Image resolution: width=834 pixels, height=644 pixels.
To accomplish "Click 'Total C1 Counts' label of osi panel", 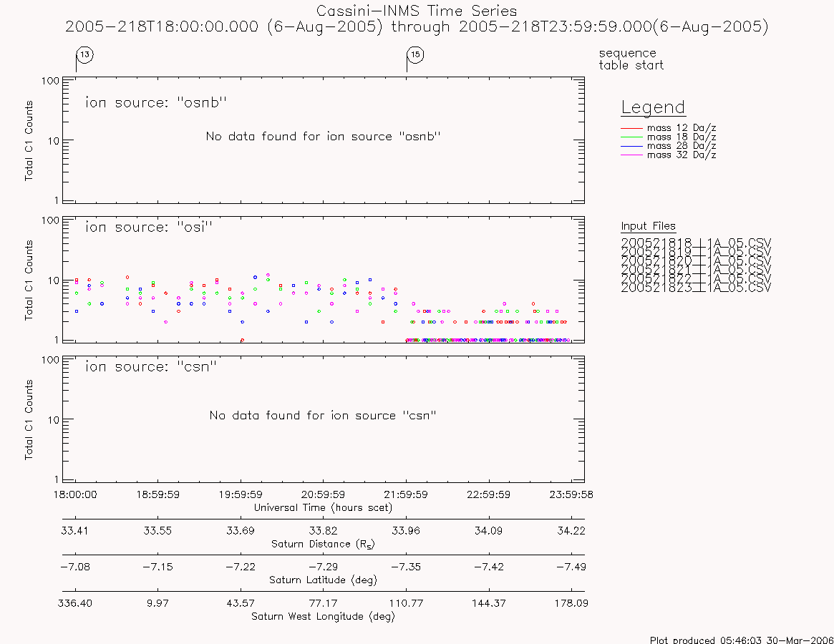I will [29, 280].
